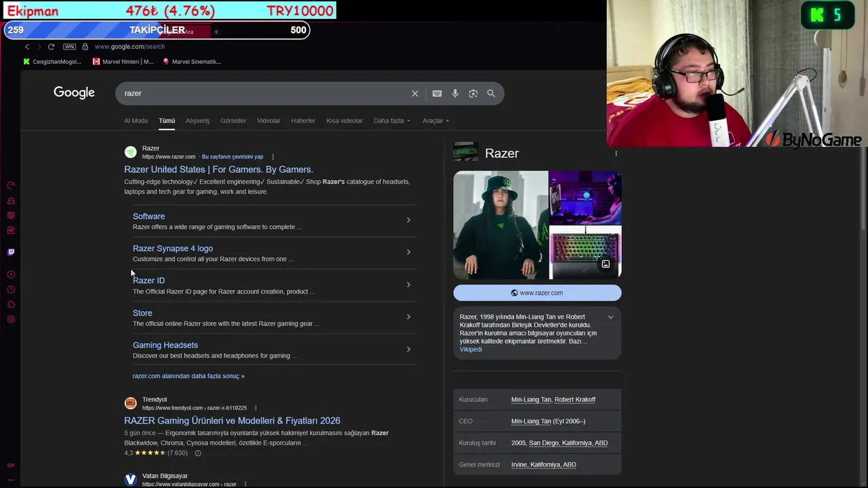Open the CengizhanMogol bookmark
868x488 pixels.
(x=52, y=62)
